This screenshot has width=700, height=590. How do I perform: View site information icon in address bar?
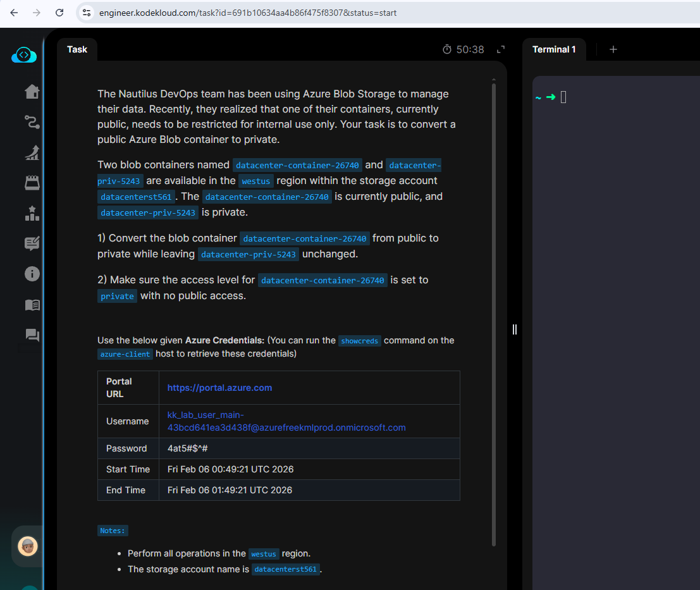pyautogui.click(x=87, y=13)
